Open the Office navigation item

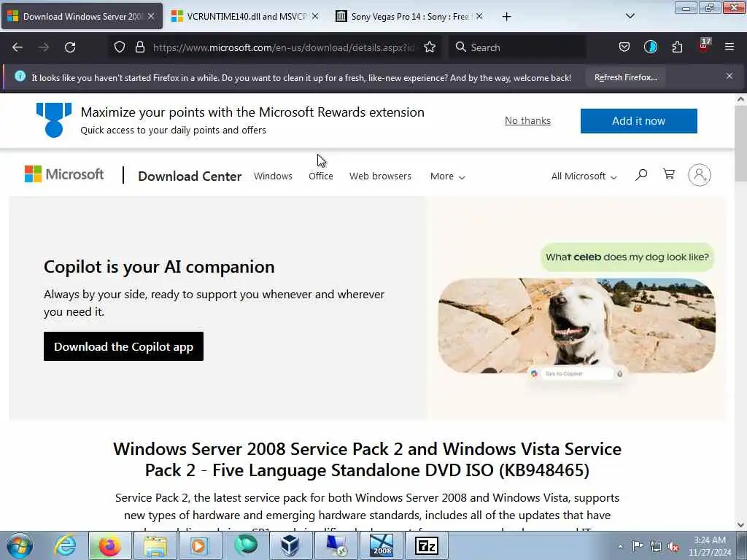pos(321,176)
